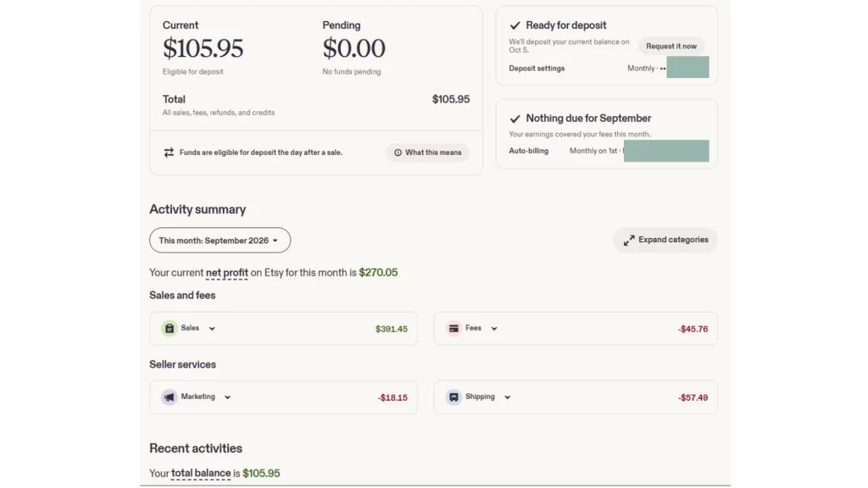Viewport: 868px width, 488px height.
Task: Click Your earnings covered your fees message
Action: (580, 134)
